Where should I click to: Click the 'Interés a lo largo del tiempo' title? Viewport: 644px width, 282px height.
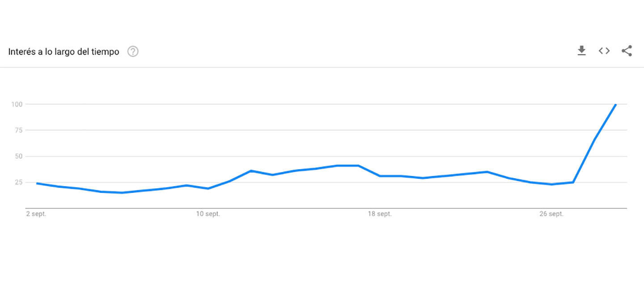click(64, 52)
